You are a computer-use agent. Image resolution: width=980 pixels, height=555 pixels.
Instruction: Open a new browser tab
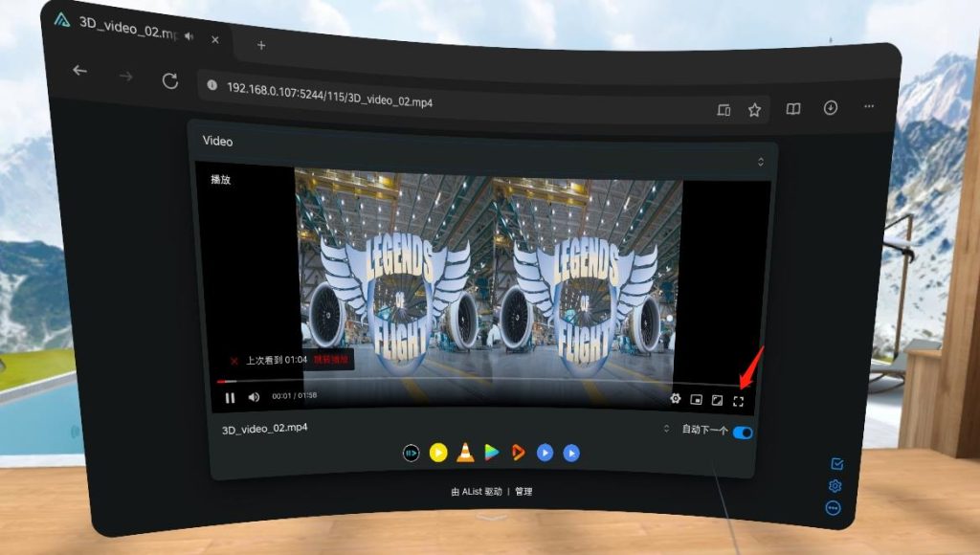pos(261,45)
